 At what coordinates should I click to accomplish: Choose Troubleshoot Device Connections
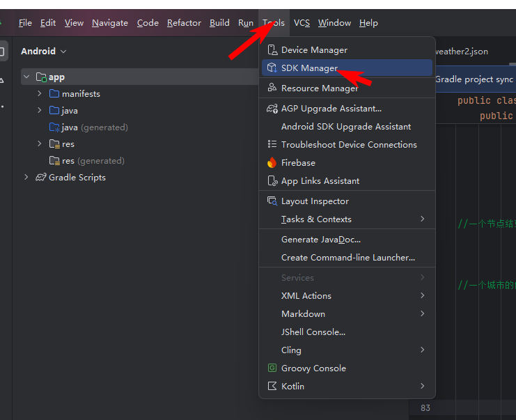[x=347, y=145]
